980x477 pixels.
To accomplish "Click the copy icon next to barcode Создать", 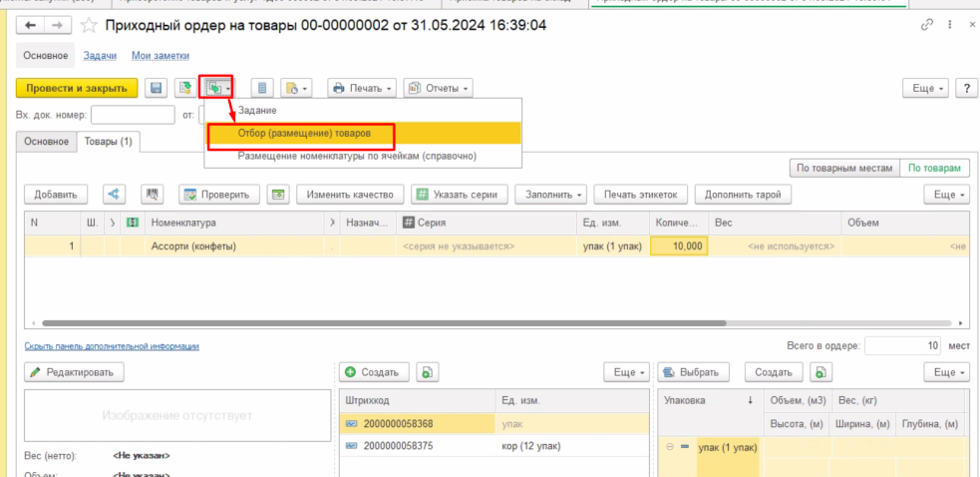I will pos(426,372).
